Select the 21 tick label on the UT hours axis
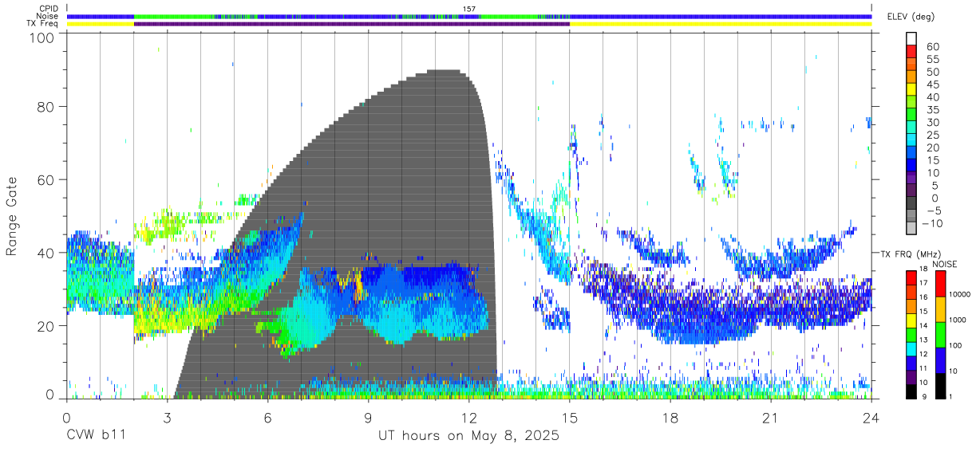The image size is (980, 452). pos(770,418)
